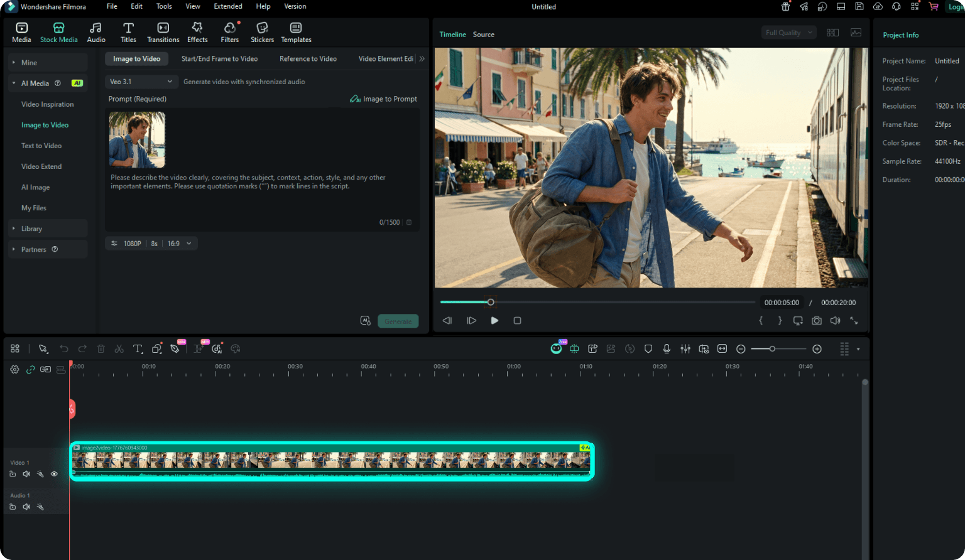Open the Text to Video sidebar item

pyautogui.click(x=41, y=145)
